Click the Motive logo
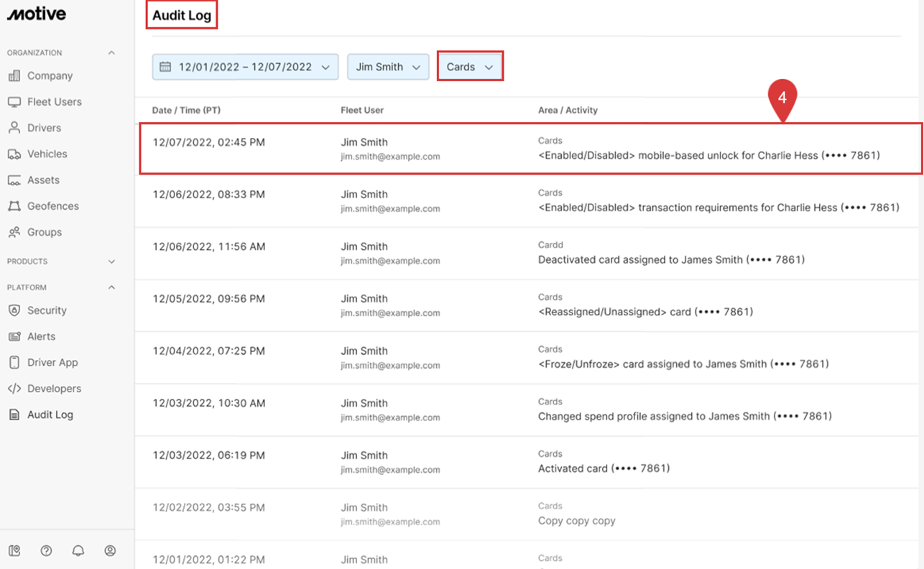This screenshot has width=924, height=569. pos(37,14)
